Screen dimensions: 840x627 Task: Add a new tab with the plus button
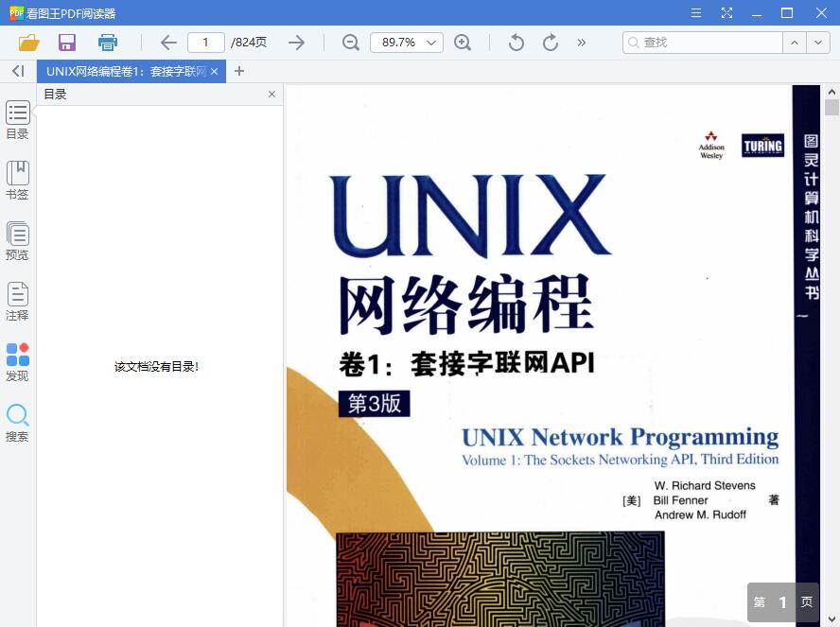click(239, 71)
